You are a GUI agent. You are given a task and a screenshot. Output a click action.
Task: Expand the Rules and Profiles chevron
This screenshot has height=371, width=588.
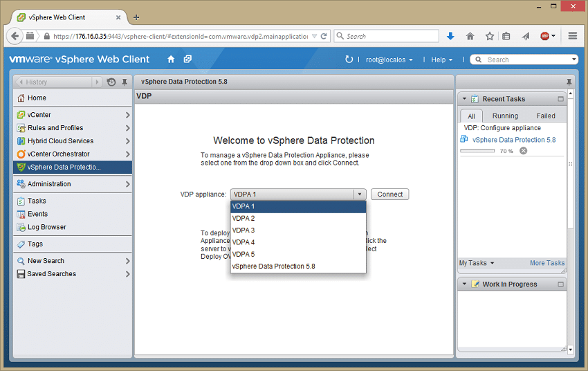[127, 128]
